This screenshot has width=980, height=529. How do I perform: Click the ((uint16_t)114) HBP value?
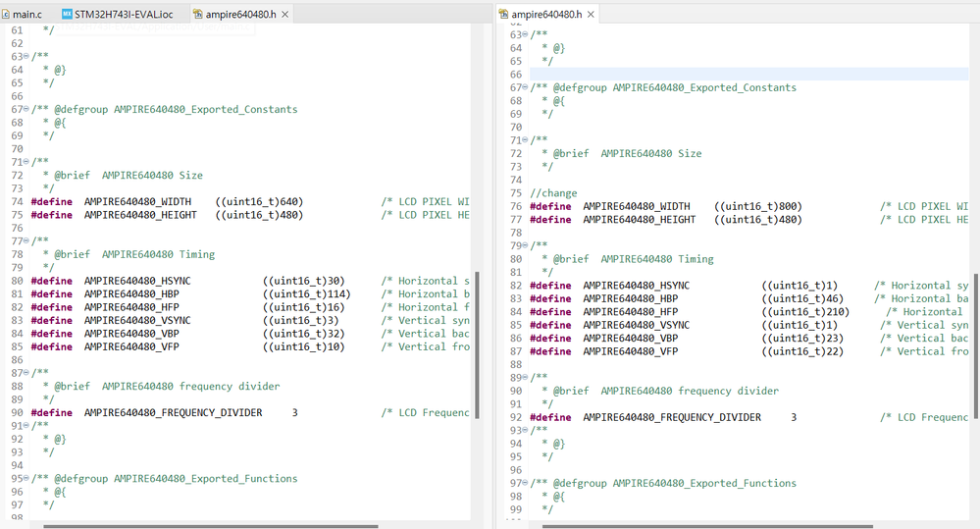click(306, 293)
